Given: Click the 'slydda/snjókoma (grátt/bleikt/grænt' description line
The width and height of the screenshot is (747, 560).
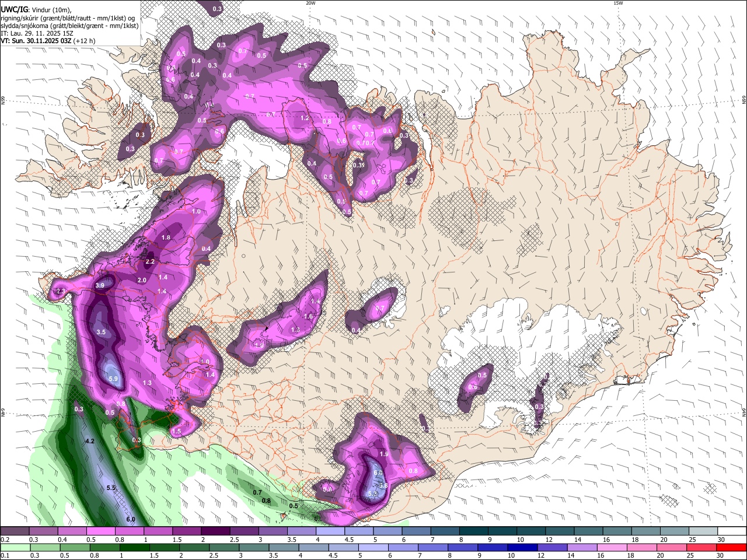Looking at the screenshot, I should pos(69,26).
